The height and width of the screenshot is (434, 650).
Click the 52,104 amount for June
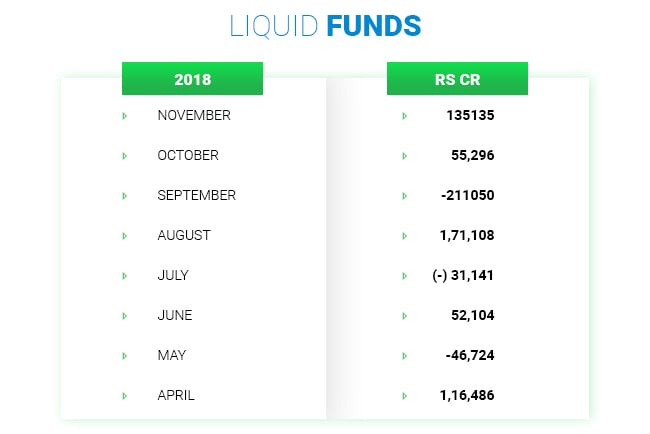tap(473, 316)
